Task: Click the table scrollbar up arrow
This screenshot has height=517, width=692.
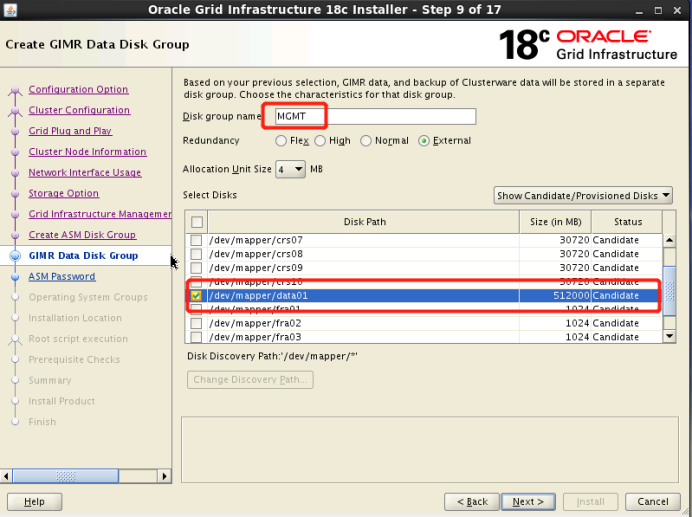Action: click(669, 240)
